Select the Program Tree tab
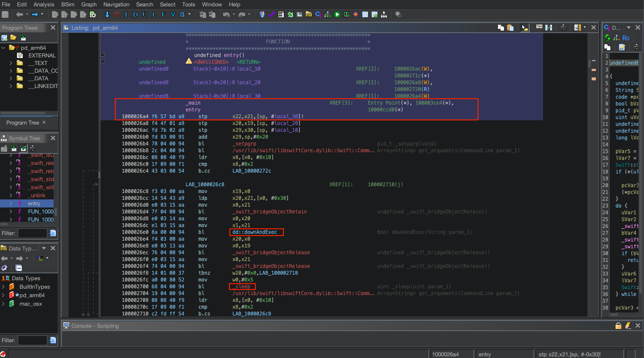 point(23,122)
